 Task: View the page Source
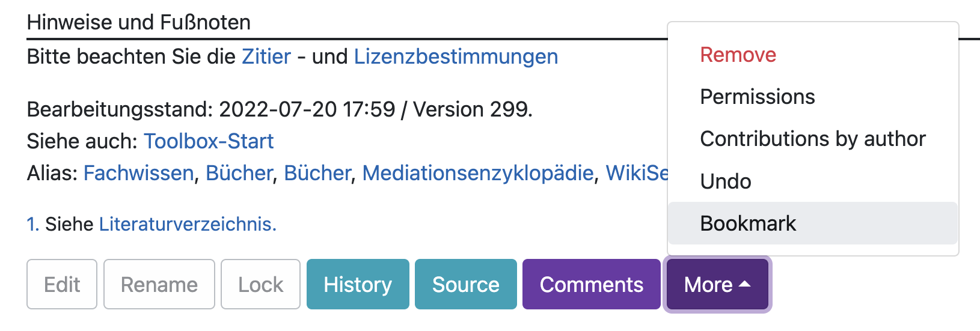tap(466, 284)
